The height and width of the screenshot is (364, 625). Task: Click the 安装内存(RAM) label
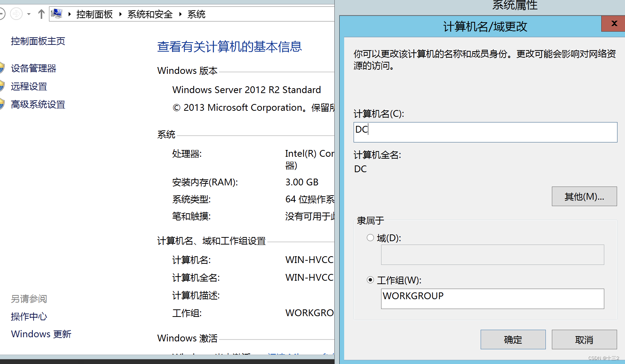(x=205, y=182)
